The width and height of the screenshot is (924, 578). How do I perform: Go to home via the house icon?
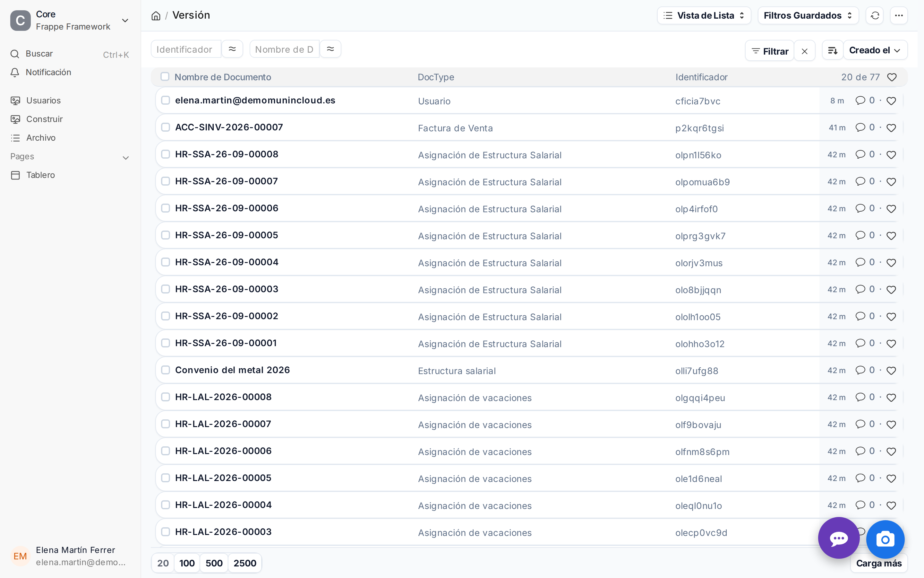coord(156,16)
